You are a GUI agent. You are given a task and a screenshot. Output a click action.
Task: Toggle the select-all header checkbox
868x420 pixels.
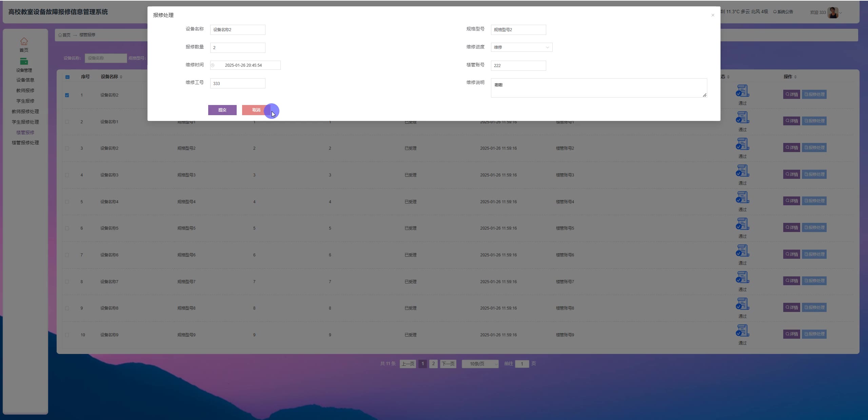67,77
